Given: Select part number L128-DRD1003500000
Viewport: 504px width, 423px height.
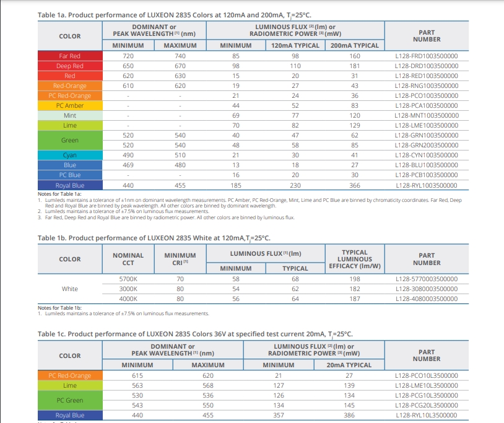Looking at the screenshot, I should [x=427, y=66].
